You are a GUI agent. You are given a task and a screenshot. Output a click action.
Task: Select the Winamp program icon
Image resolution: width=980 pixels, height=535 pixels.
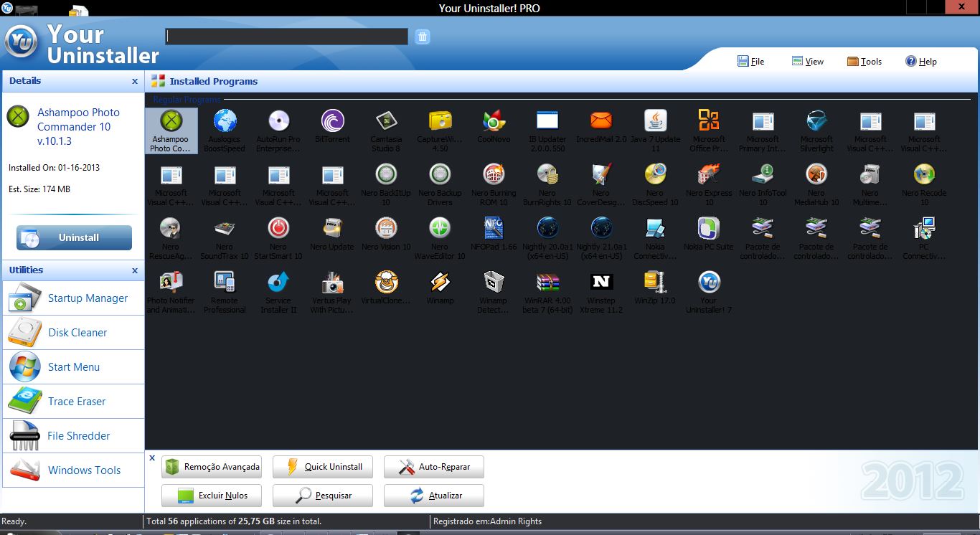(440, 283)
